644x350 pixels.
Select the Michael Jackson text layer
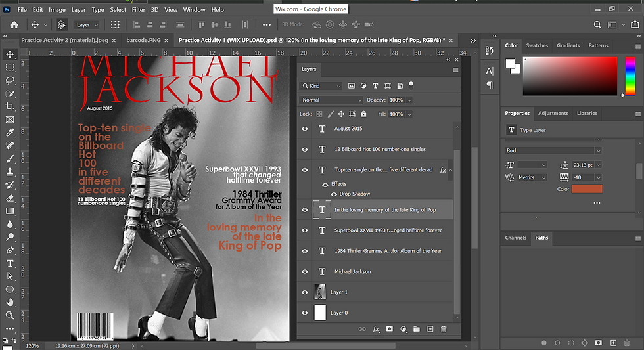pos(352,271)
